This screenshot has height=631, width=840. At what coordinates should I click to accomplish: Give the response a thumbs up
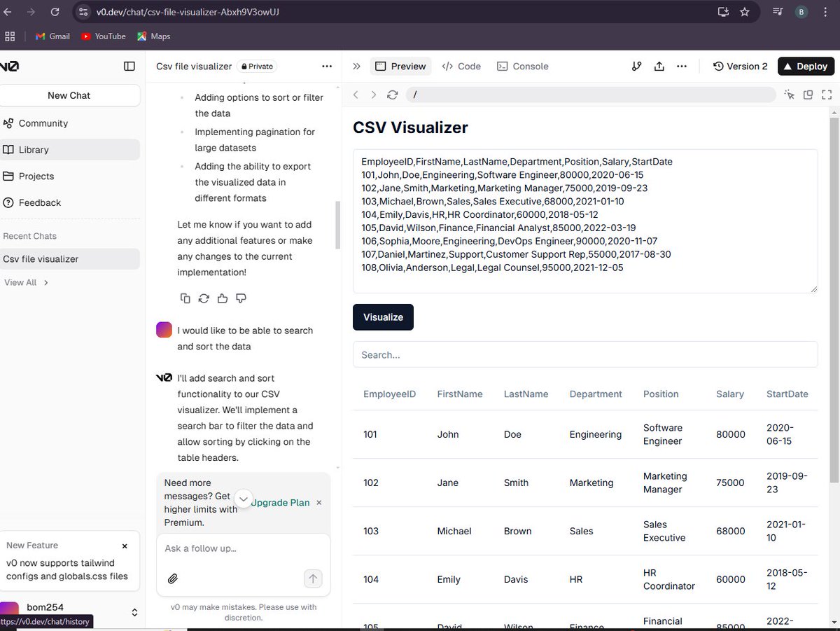(x=222, y=298)
